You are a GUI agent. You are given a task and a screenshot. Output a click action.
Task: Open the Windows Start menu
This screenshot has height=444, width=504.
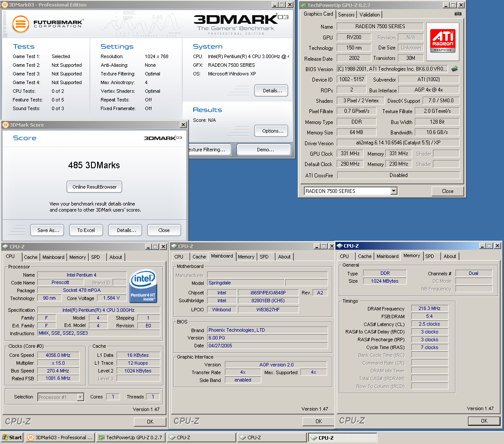tap(12, 437)
